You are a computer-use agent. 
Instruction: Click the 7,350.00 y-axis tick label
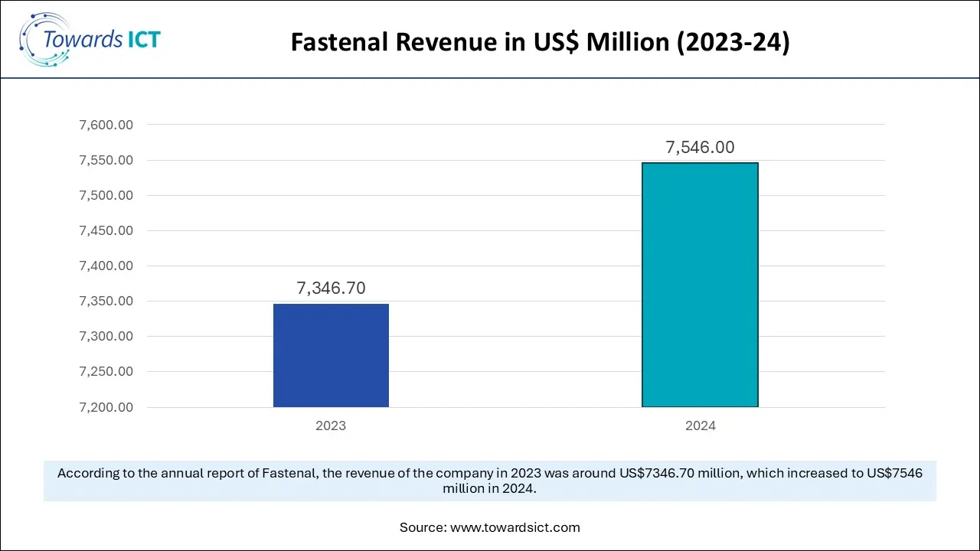106,301
